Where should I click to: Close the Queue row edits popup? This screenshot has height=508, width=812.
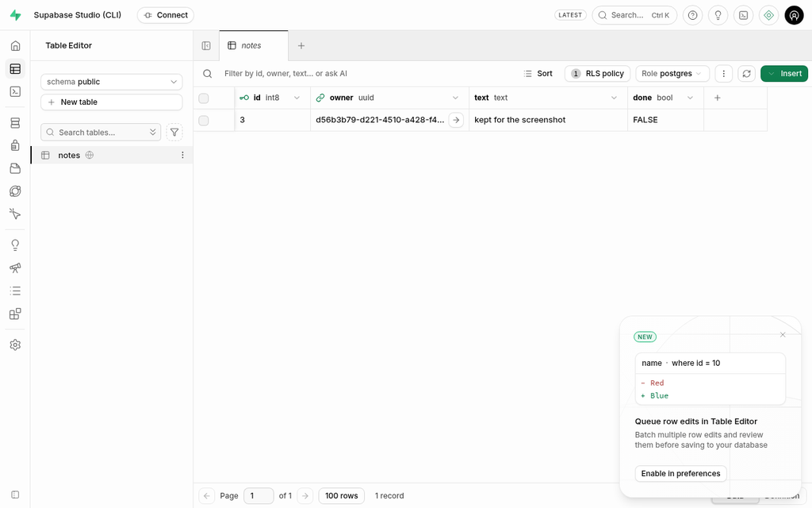[x=783, y=335]
